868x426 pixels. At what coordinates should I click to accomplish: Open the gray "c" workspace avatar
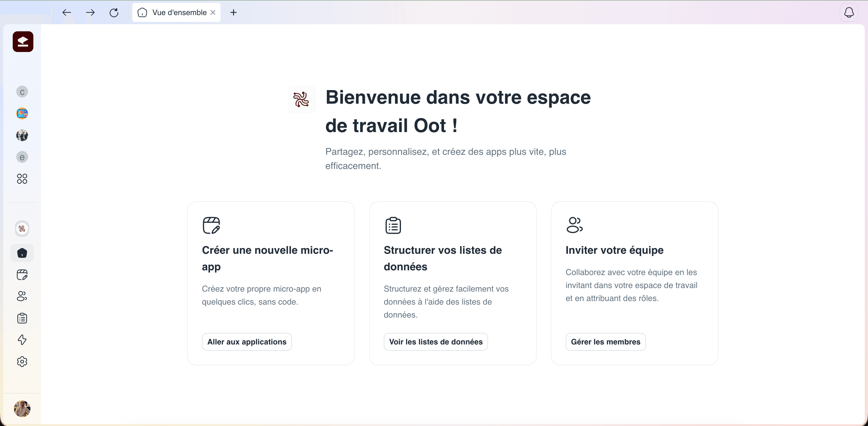pos(22,92)
